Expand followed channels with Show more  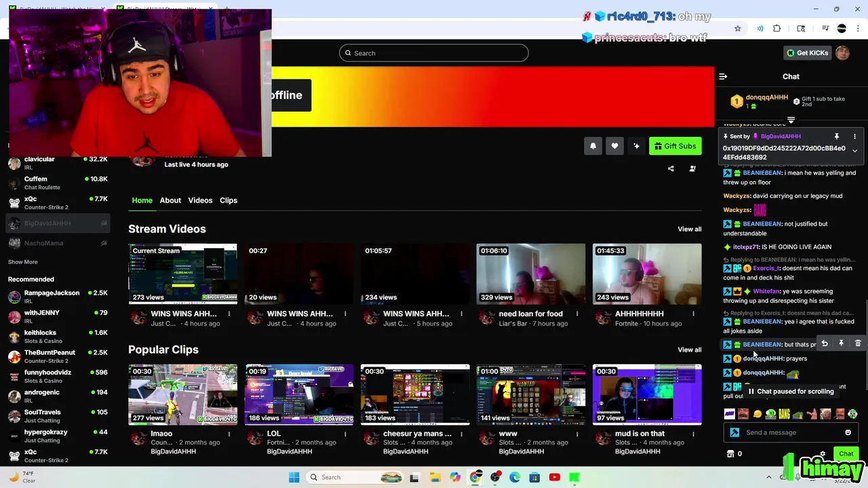click(x=22, y=262)
